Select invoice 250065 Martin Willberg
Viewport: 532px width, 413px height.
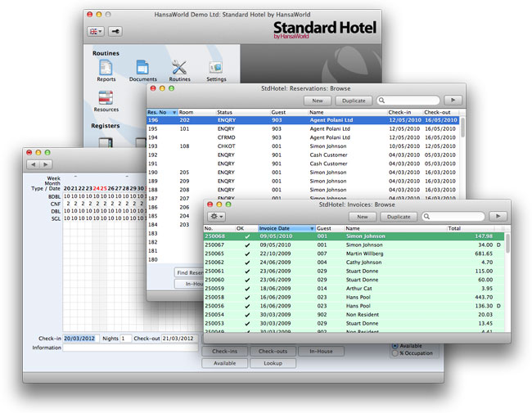(x=354, y=254)
